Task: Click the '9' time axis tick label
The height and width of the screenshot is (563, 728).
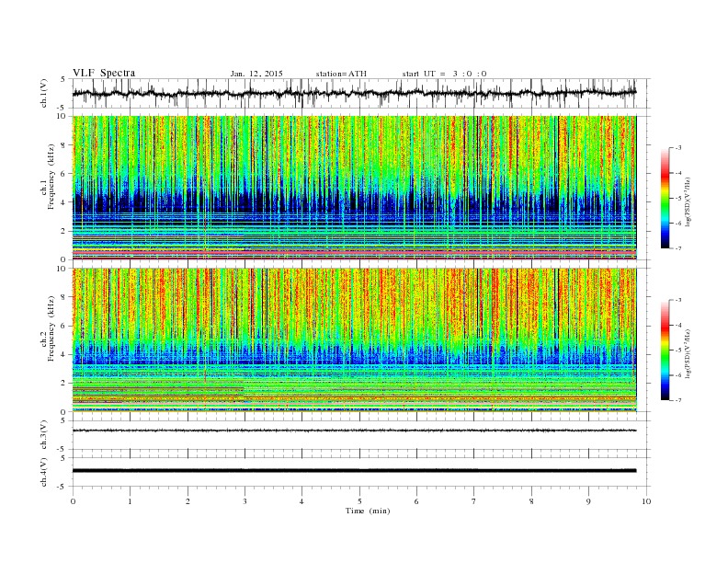Action: [588, 501]
